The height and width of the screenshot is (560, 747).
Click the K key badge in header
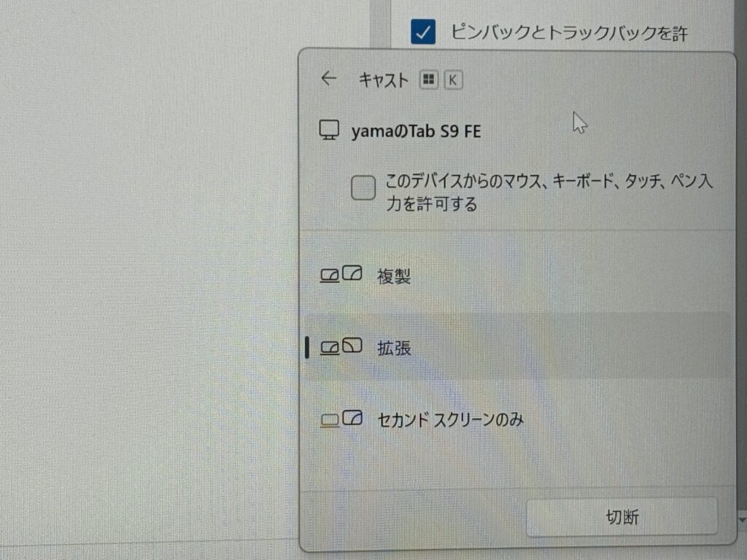453,79
